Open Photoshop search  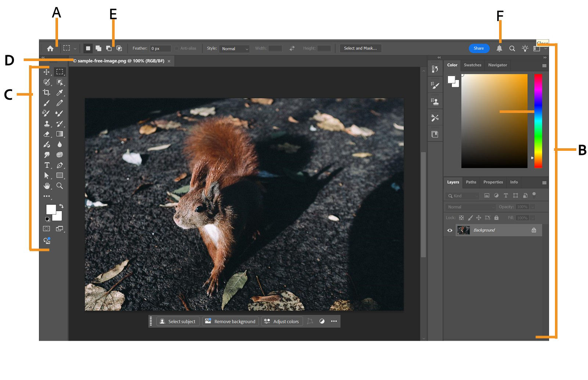click(512, 48)
